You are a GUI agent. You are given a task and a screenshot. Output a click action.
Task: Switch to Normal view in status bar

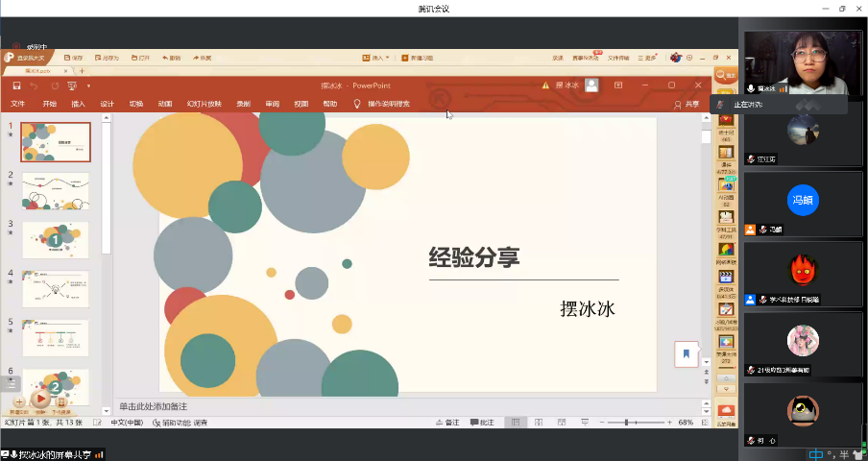tap(515, 423)
